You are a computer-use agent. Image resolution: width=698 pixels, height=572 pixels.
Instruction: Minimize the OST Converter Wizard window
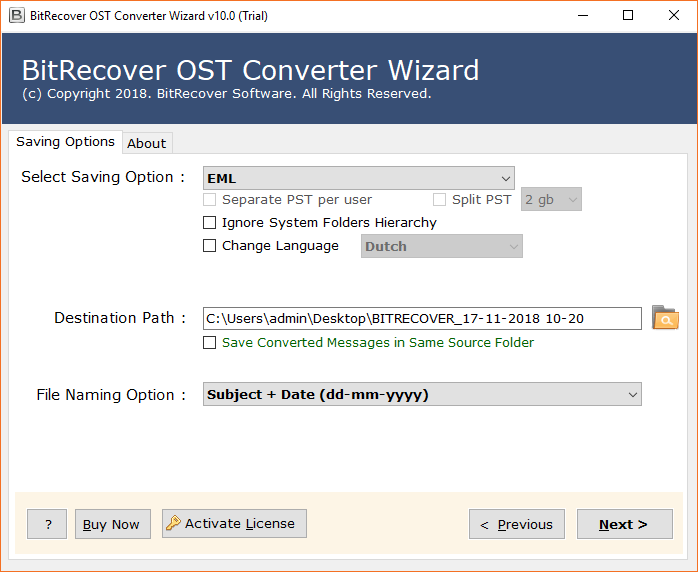tap(583, 16)
